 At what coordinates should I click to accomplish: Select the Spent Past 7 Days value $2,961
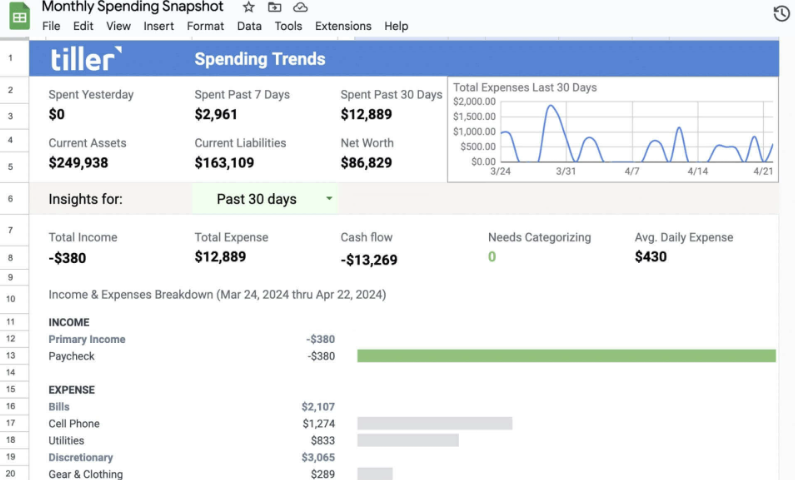pyautogui.click(x=216, y=115)
